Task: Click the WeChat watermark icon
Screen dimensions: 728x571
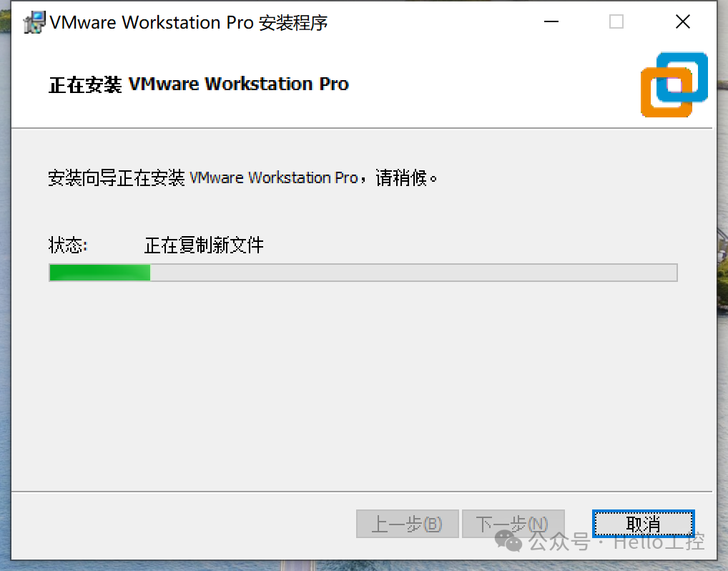Action: (508, 541)
